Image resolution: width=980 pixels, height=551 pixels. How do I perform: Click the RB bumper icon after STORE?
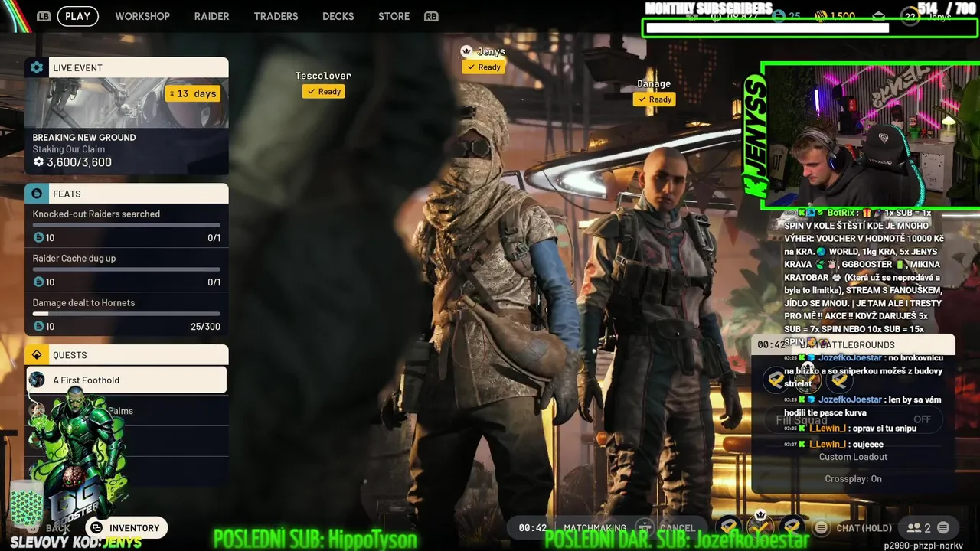pyautogui.click(x=431, y=16)
